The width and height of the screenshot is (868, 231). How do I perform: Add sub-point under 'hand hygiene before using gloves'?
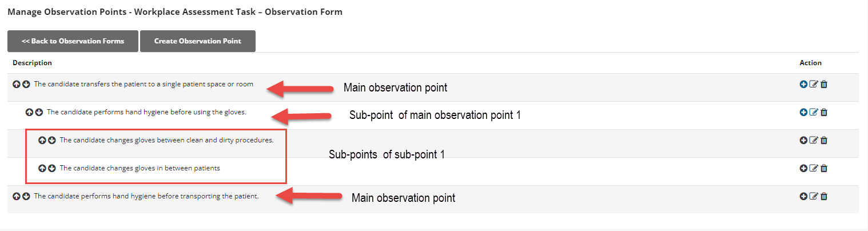pos(803,112)
